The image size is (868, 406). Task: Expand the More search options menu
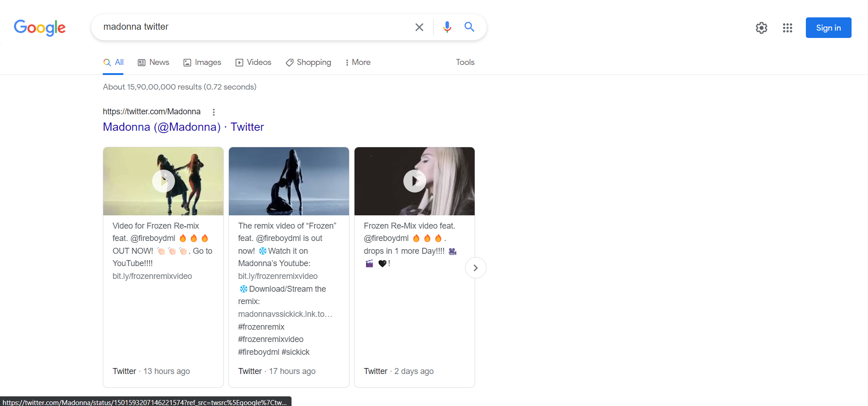358,63
